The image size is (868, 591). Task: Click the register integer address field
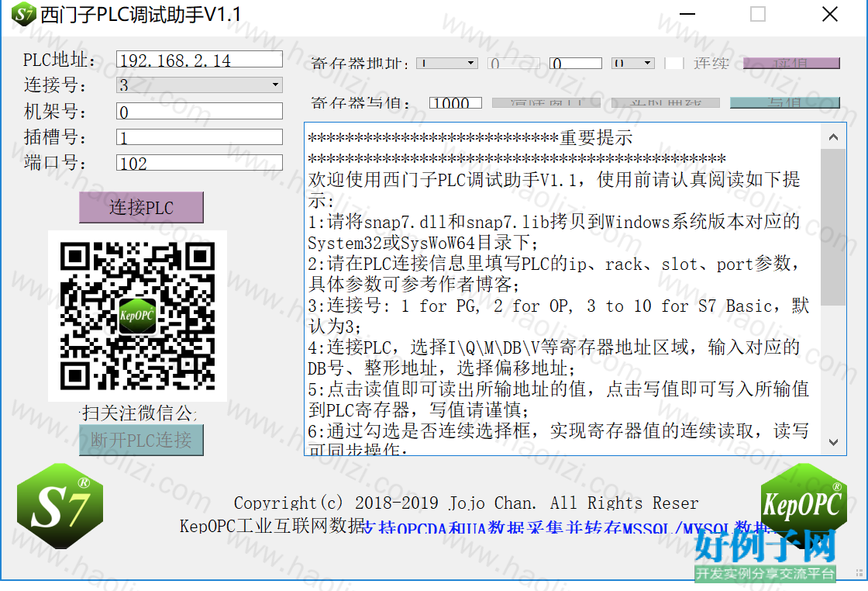576,63
